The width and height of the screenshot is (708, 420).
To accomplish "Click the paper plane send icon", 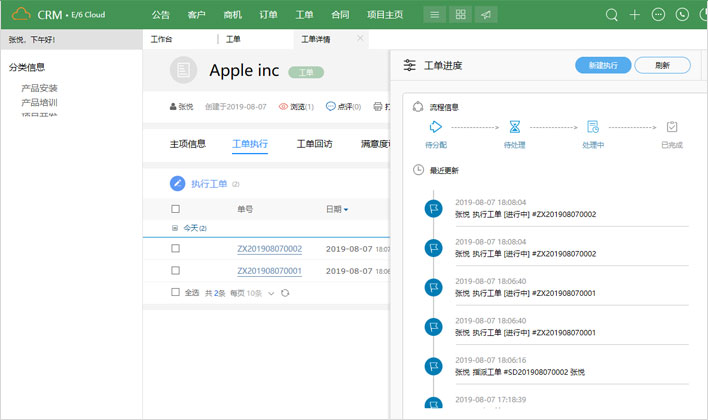I will [486, 15].
